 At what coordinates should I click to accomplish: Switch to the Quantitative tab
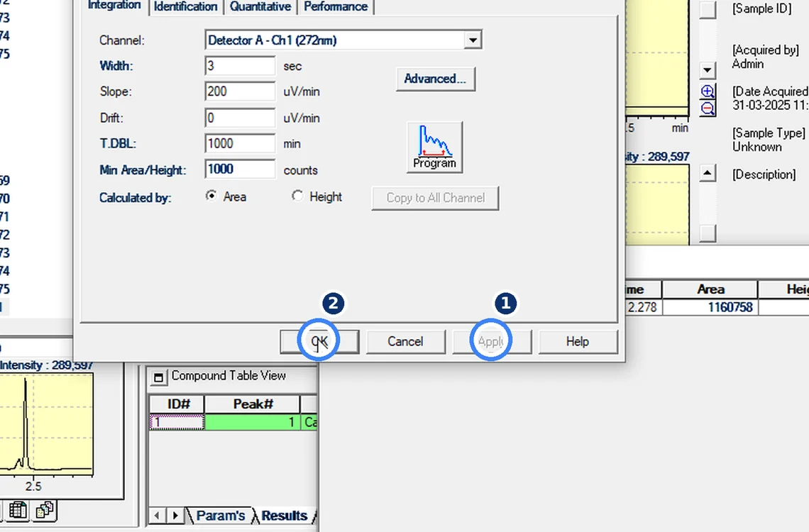260,6
